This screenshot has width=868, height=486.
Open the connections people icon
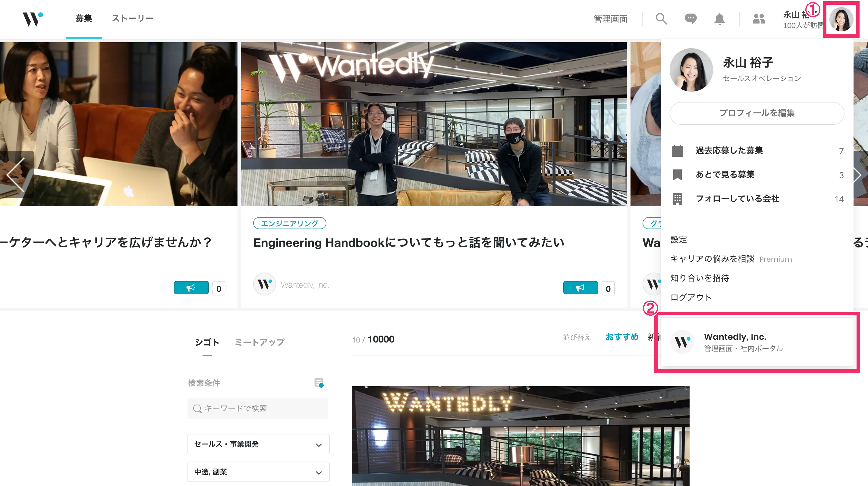(x=759, y=19)
